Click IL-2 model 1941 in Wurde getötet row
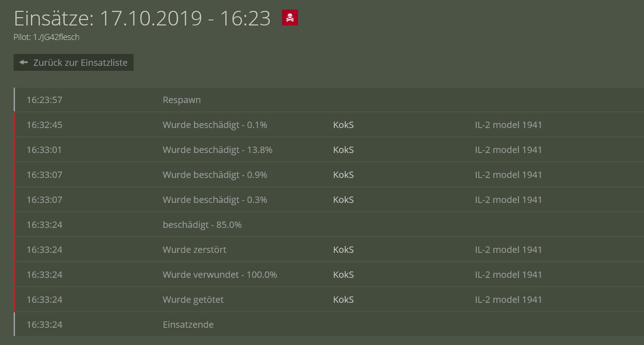 click(x=509, y=300)
